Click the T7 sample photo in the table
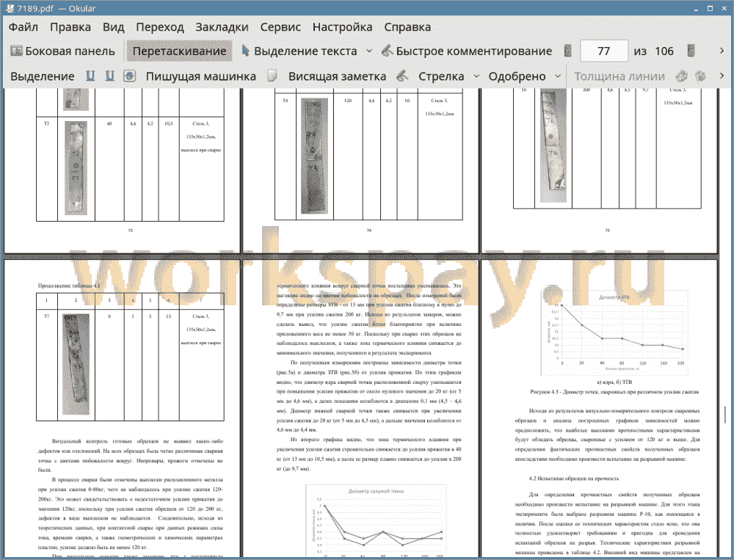This screenshot has height=560, width=734. coord(76,364)
